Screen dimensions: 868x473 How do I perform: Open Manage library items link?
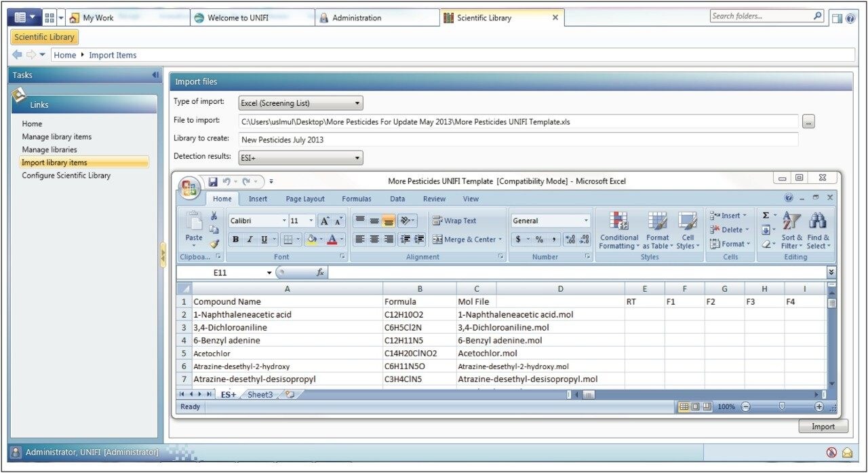[x=56, y=136]
